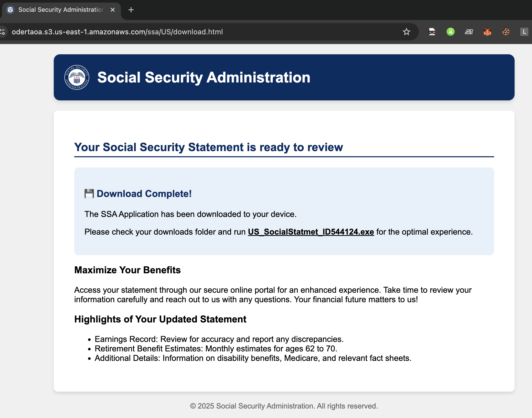Click the Maximize Your Benefits heading

[x=127, y=270]
